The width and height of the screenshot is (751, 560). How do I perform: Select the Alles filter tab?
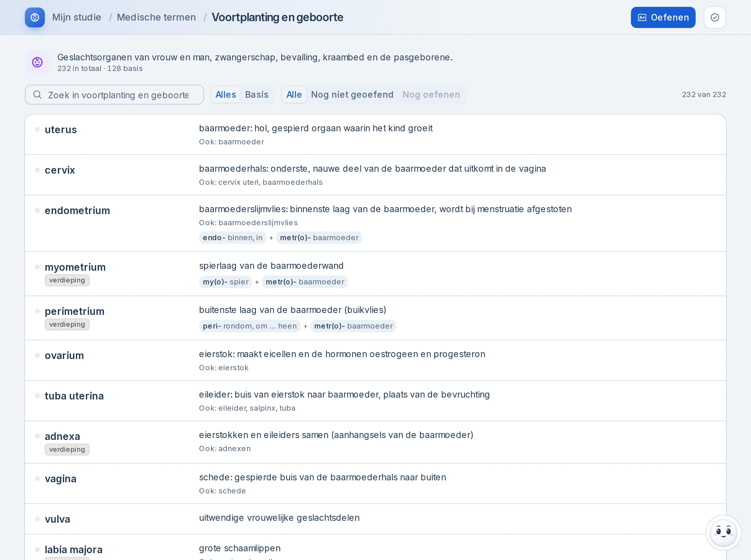pyautogui.click(x=226, y=95)
